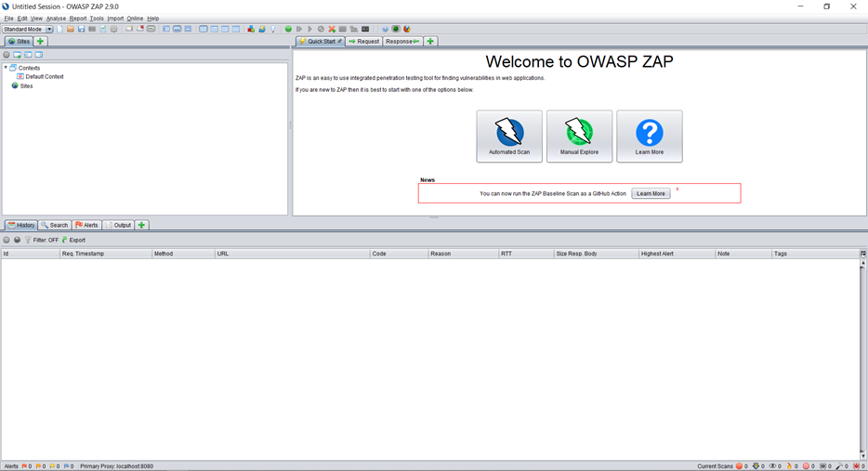The width and height of the screenshot is (868, 471).
Task: Click the grey circle icon in the Sites panel toolbar
Action: pos(7,55)
